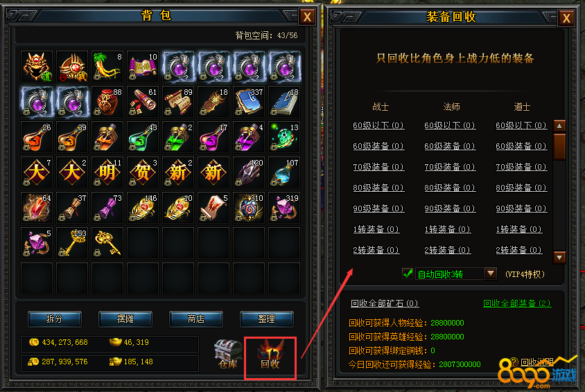
Task: Expand the 自动回收3转 dropdown arrow
Action: click(x=491, y=274)
